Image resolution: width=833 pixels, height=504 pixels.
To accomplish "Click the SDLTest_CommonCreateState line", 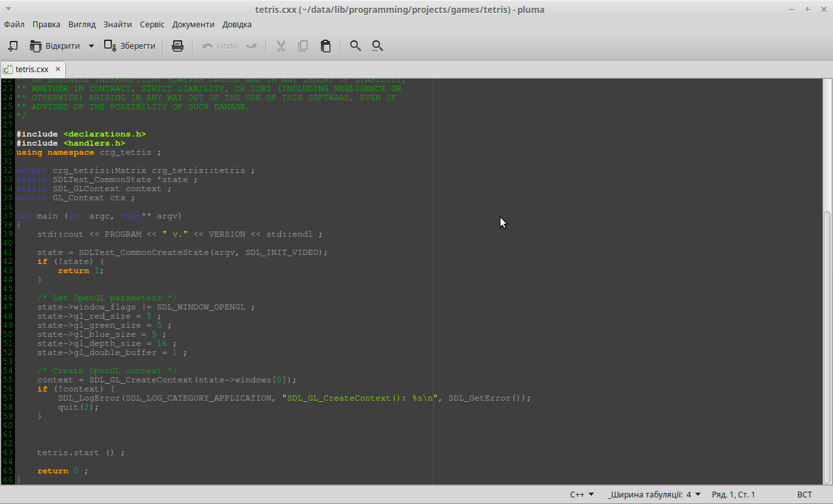I will pyautogui.click(x=182, y=252).
